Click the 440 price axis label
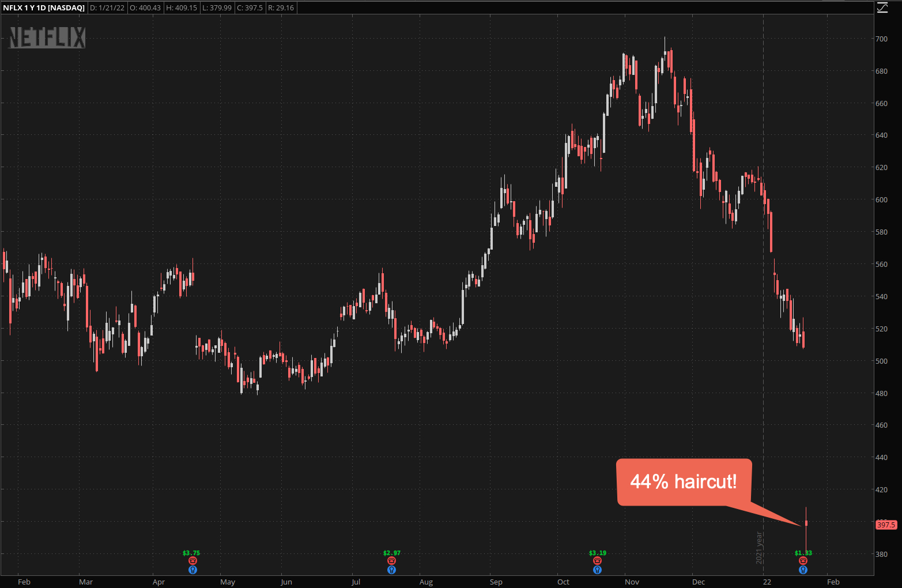The height and width of the screenshot is (588, 902). point(881,458)
